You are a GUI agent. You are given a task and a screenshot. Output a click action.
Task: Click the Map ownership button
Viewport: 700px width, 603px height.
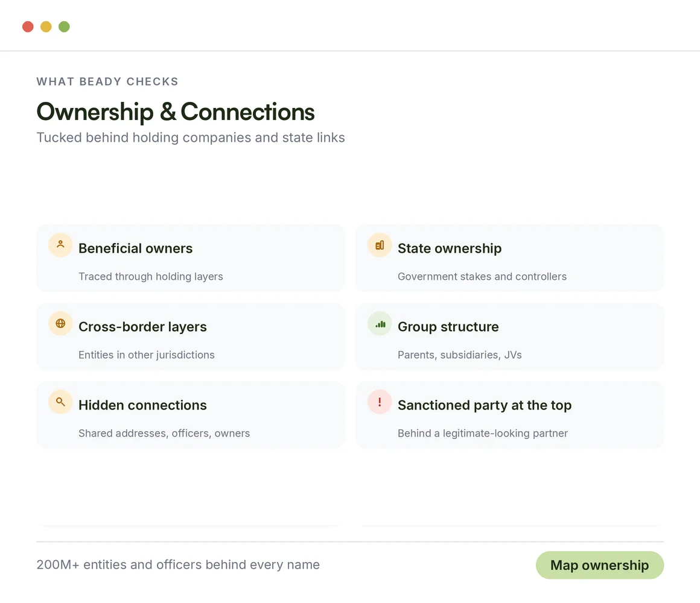point(600,565)
